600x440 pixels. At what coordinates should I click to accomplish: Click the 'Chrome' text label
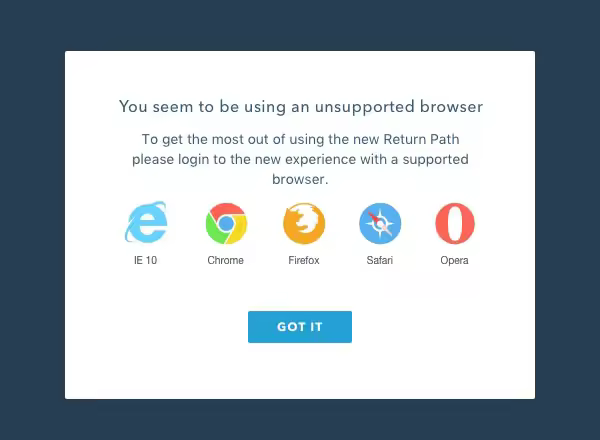[225, 260]
